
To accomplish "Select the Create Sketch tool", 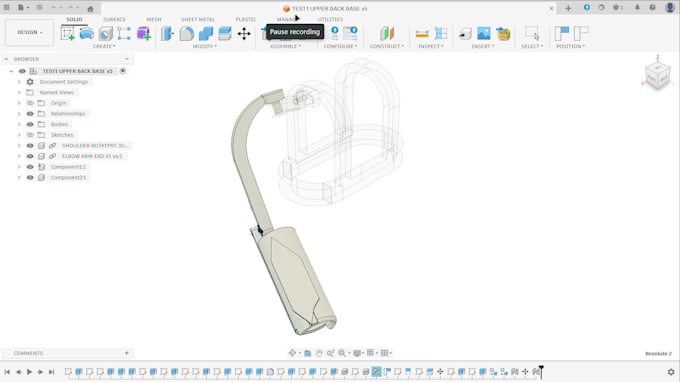I will (x=67, y=33).
